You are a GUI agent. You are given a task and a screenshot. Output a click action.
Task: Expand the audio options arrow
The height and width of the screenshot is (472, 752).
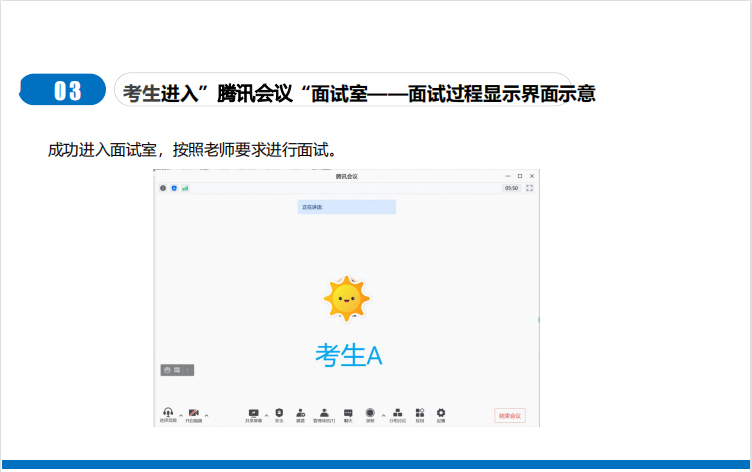[180, 414]
